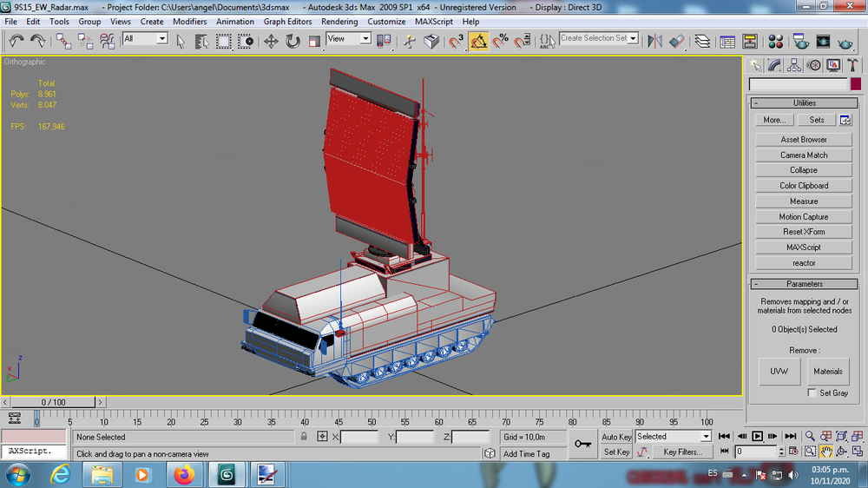
Task: Select the Unlink Selection tool
Action: pyautogui.click(x=85, y=41)
